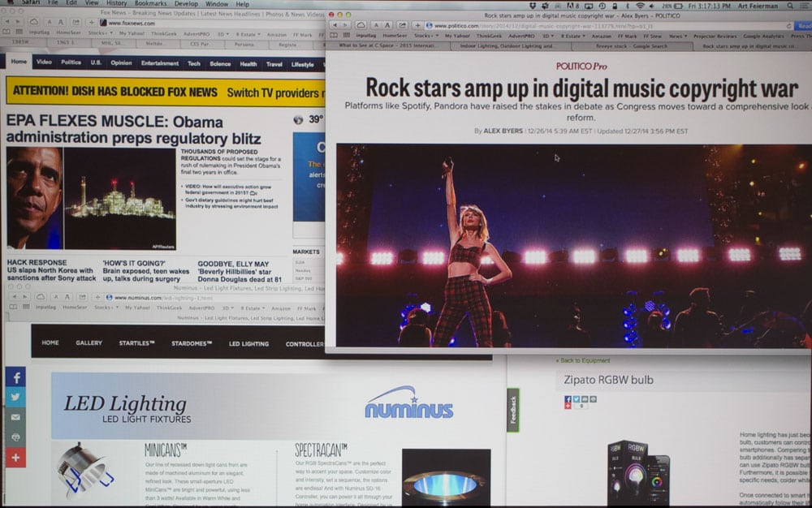Viewport: 812px width, 508px height.
Task: Open Top Sites grid in the Politico bookmarks bar
Action: (x=347, y=36)
